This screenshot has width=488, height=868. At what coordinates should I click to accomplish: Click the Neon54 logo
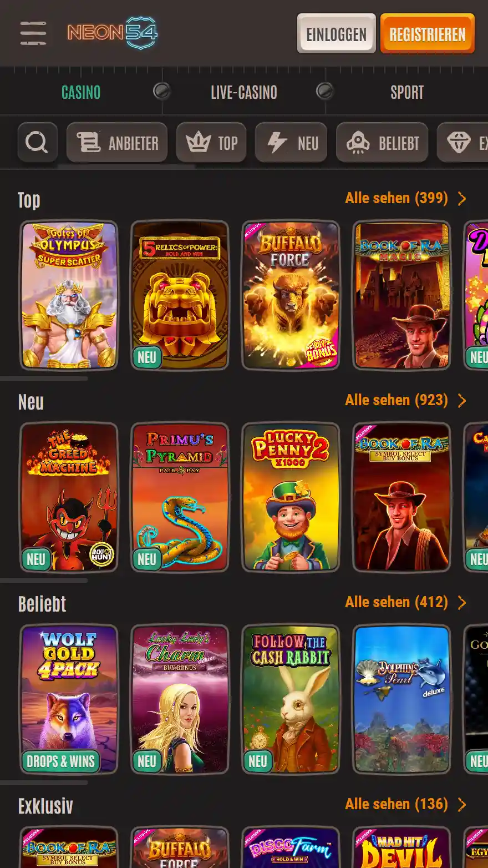click(113, 33)
